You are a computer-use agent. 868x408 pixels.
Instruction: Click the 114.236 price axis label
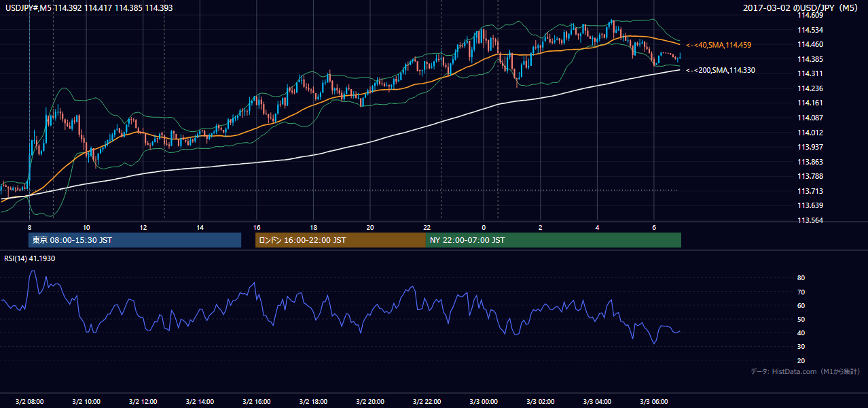(x=811, y=88)
